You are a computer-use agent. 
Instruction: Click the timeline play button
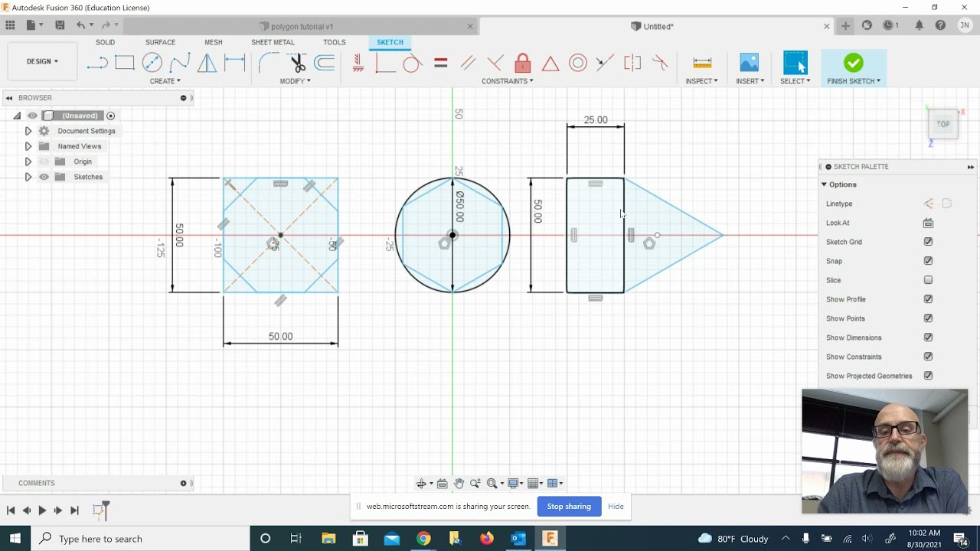coord(42,510)
